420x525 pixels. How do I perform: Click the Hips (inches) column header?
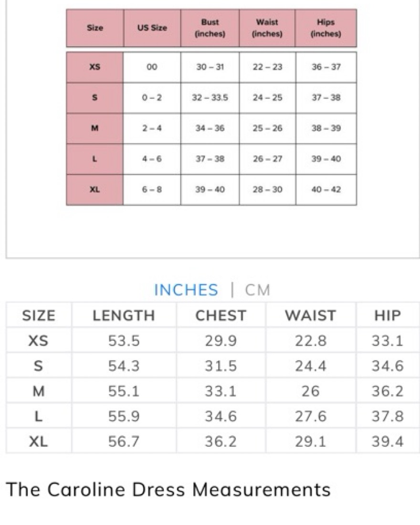coord(326,28)
